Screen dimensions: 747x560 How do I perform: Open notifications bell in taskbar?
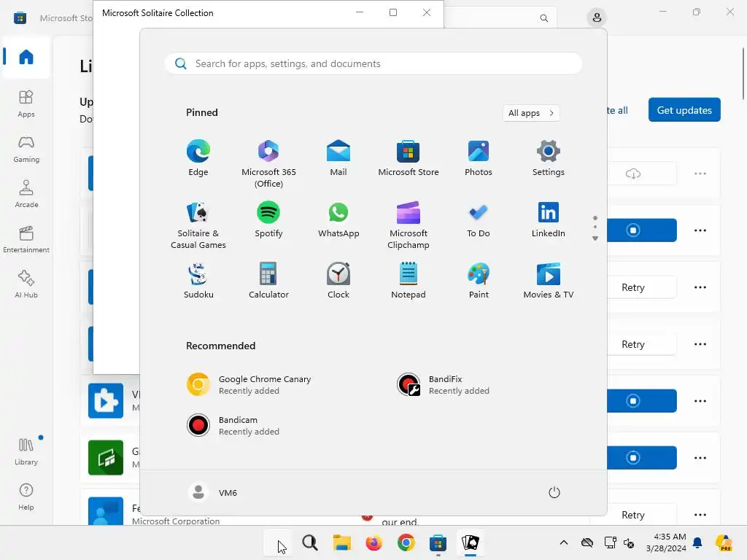click(x=697, y=542)
